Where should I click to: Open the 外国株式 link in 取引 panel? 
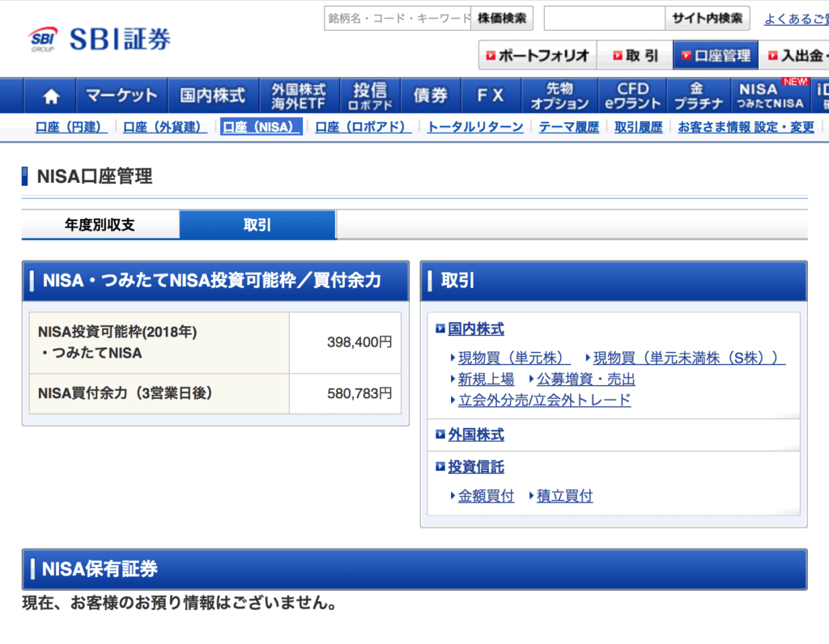pyautogui.click(x=476, y=434)
